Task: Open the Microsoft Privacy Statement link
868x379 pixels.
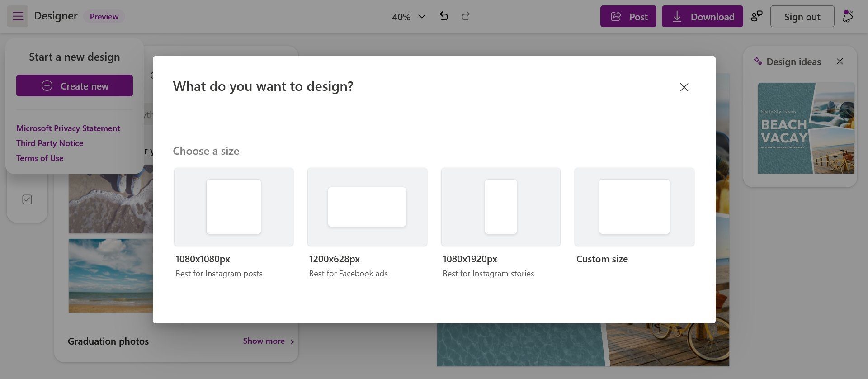Action: point(68,128)
